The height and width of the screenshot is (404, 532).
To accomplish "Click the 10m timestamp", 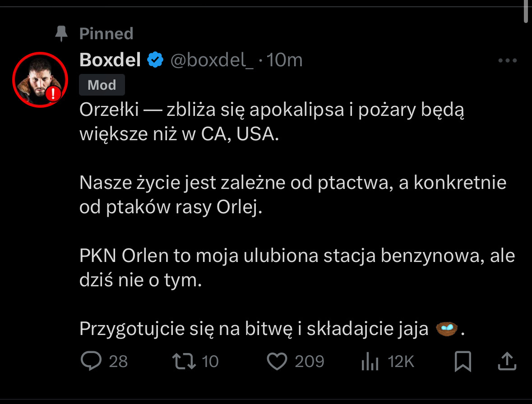I will (x=285, y=60).
